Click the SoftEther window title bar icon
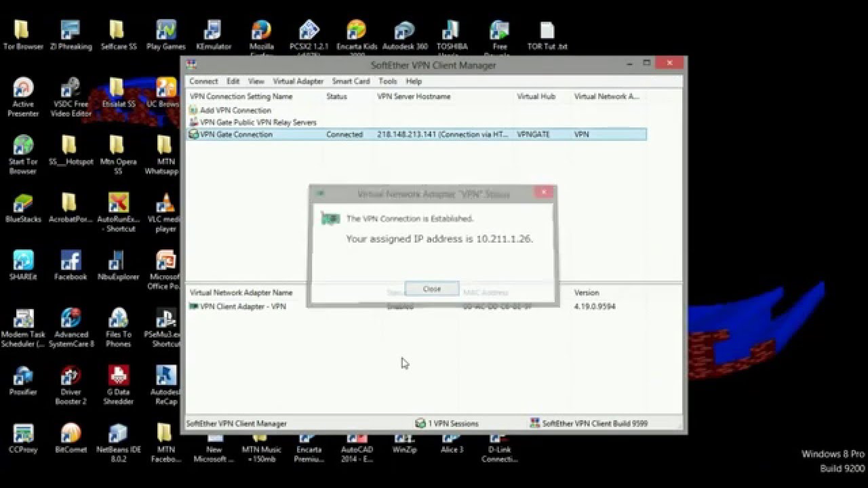 coord(192,65)
